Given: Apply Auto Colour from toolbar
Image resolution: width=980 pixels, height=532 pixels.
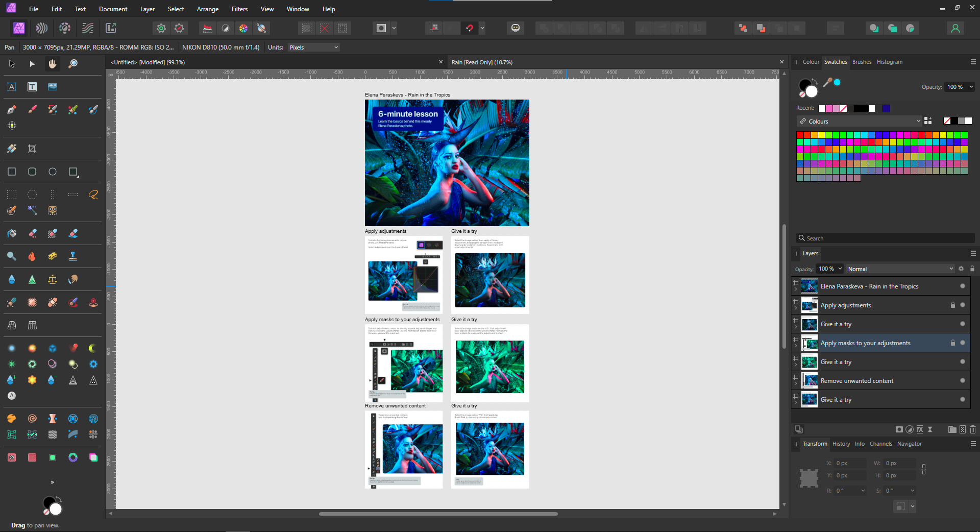Looking at the screenshot, I should (x=243, y=28).
